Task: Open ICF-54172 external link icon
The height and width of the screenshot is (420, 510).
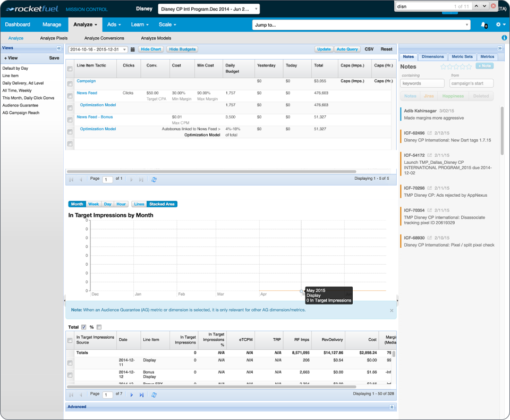Action: [429, 155]
